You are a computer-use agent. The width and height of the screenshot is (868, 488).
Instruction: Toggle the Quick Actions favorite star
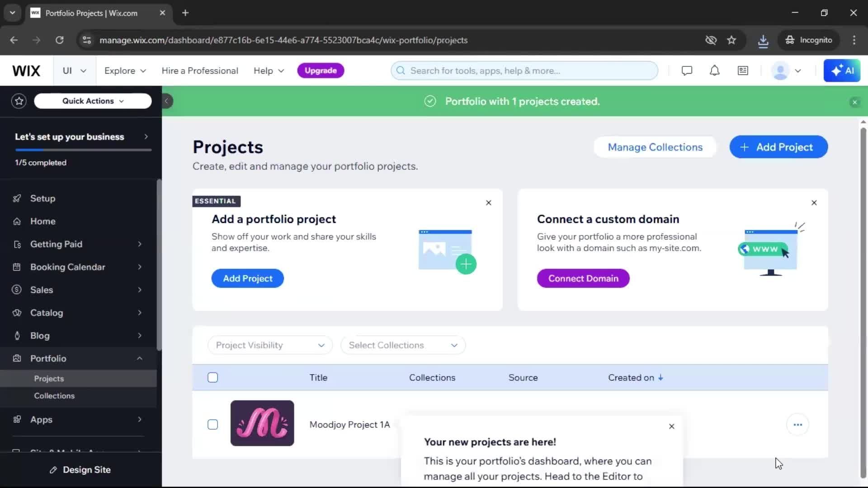pyautogui.click(x=19, y=101)
